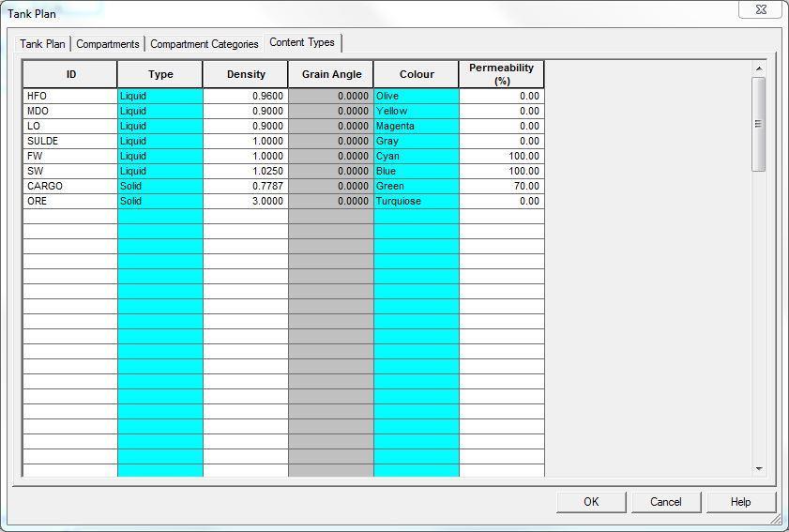Pick the Gray colour cell for SULDE
The image size is (789, 532).
pos(417,141)
